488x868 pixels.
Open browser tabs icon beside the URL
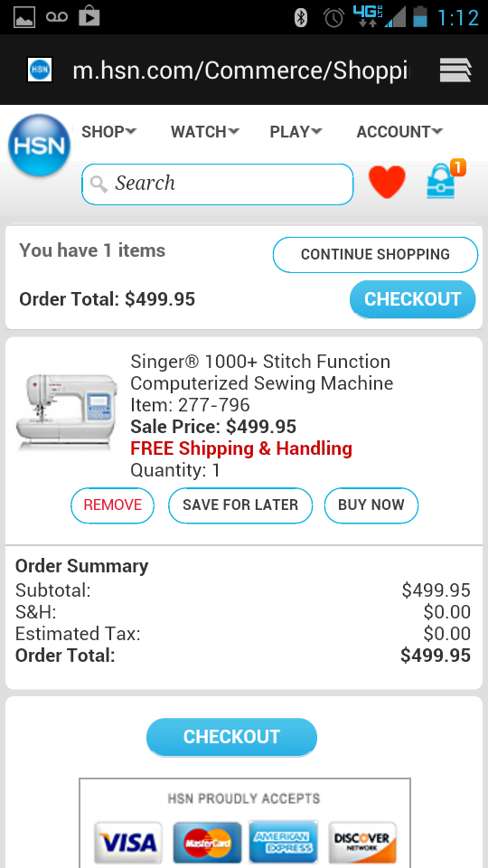click(455, 71)
